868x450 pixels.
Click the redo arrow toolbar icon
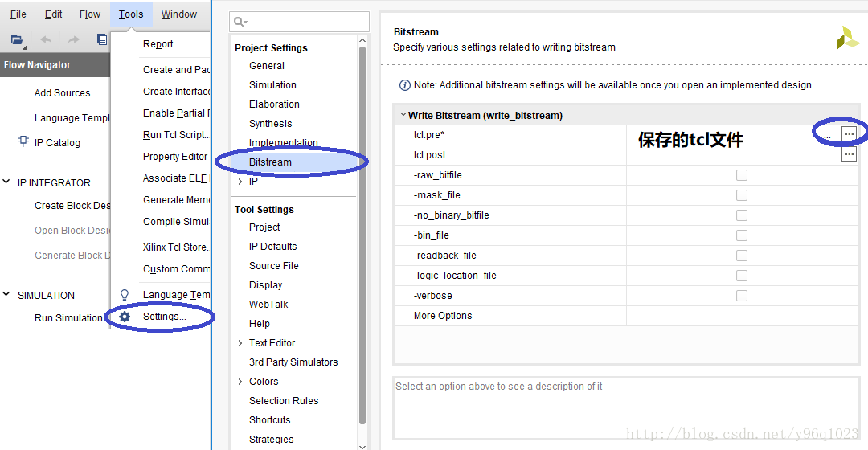coord(74,39)
